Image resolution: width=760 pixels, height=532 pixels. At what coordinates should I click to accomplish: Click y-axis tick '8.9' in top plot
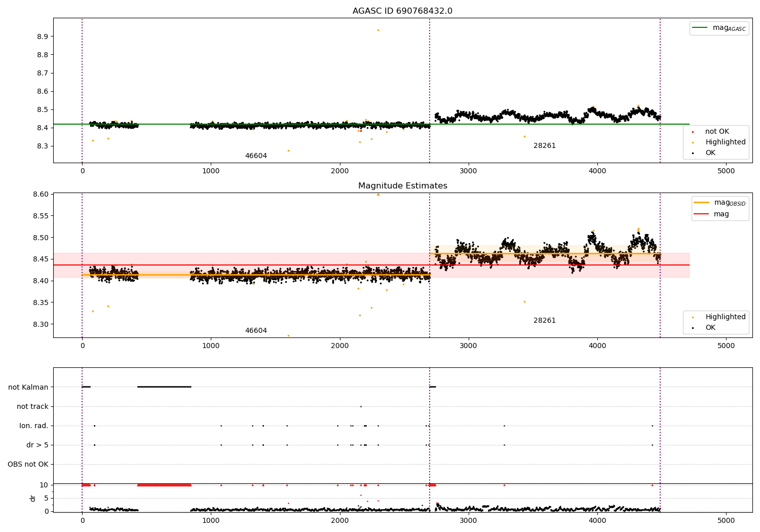tap(43, 36)
